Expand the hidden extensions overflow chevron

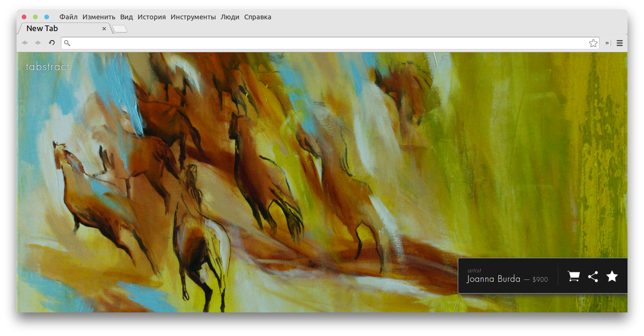pos(607,43)
